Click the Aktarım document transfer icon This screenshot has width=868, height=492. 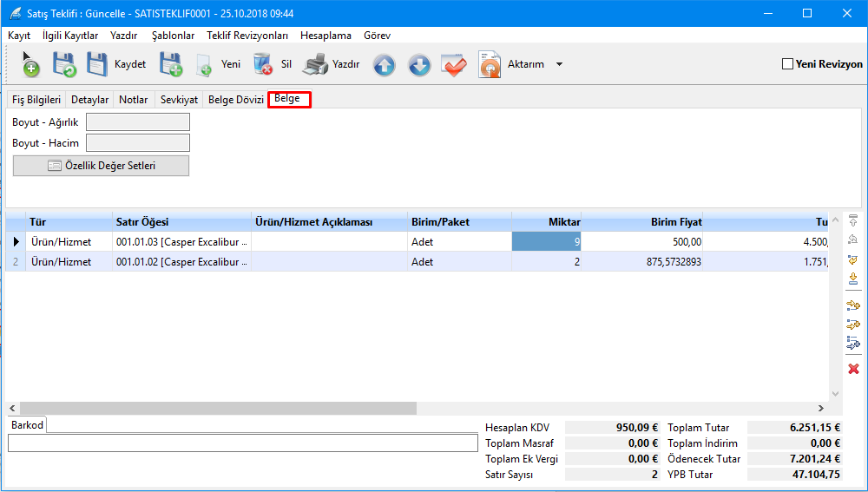tap(490, 64)
